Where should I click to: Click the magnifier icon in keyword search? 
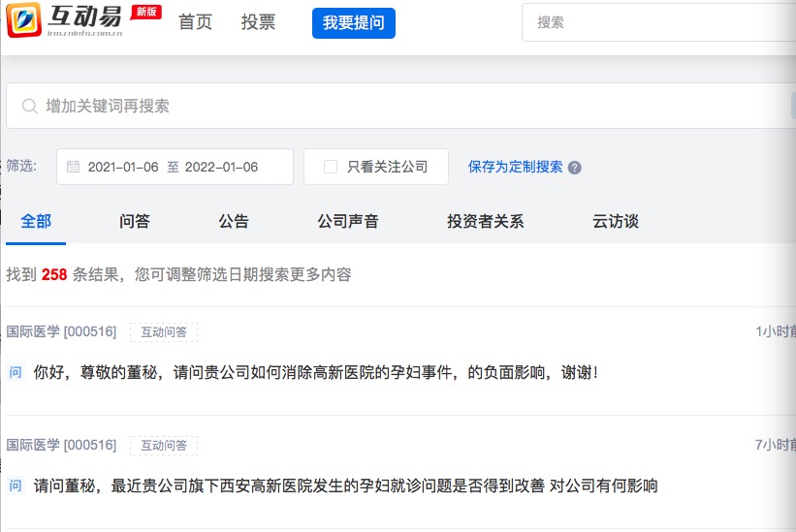(29, 106)
